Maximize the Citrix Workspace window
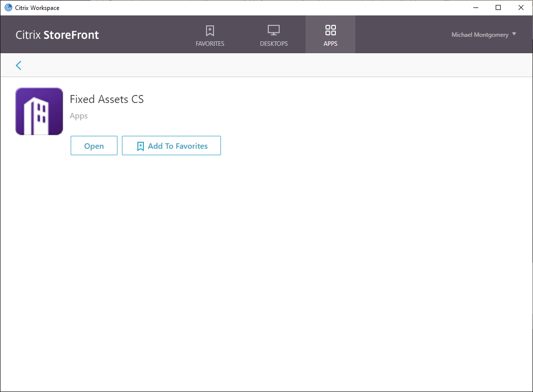Viewport: 533px width, 392px height. click(x=498, y=7)
